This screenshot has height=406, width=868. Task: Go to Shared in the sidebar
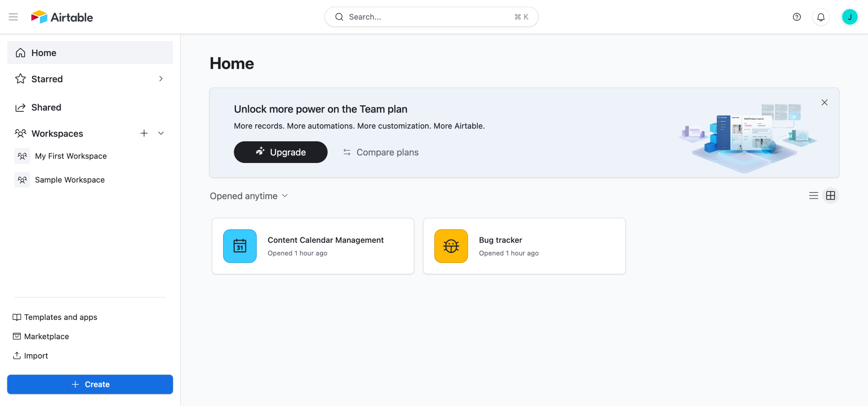tap(46, 107)
